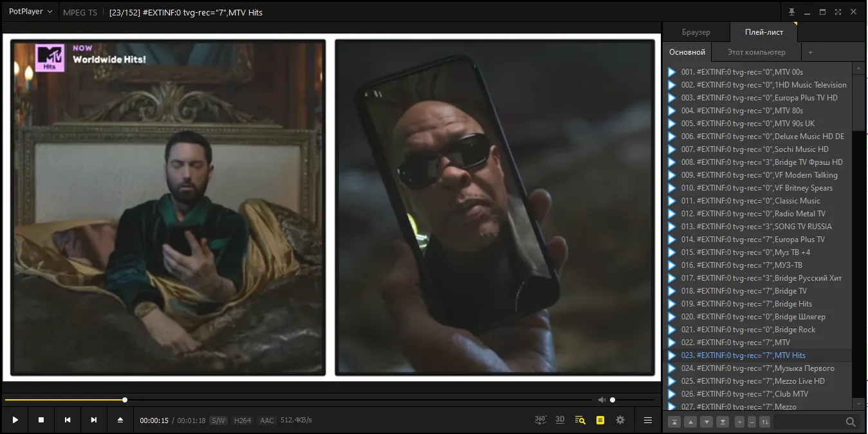Switch to fullscreen via title bar icon
The image size is (868, 434).
point(838,12)
